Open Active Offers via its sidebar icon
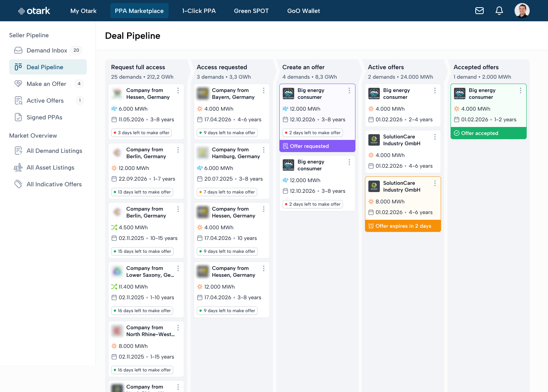This screenshot has height=392, width=548. (18, 100)
